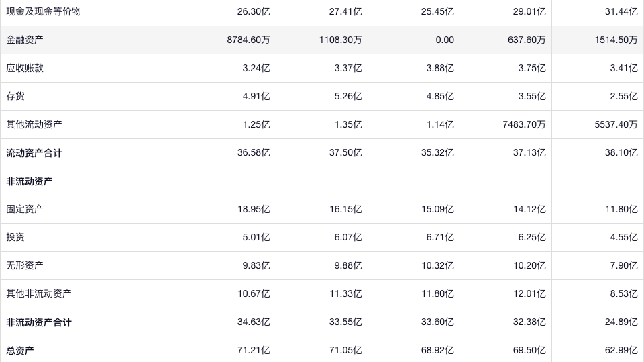Image resolution: width=644 pixels, height=362 pixels.
Task: Select the 无形资产 row label
Action: (25, 265)
